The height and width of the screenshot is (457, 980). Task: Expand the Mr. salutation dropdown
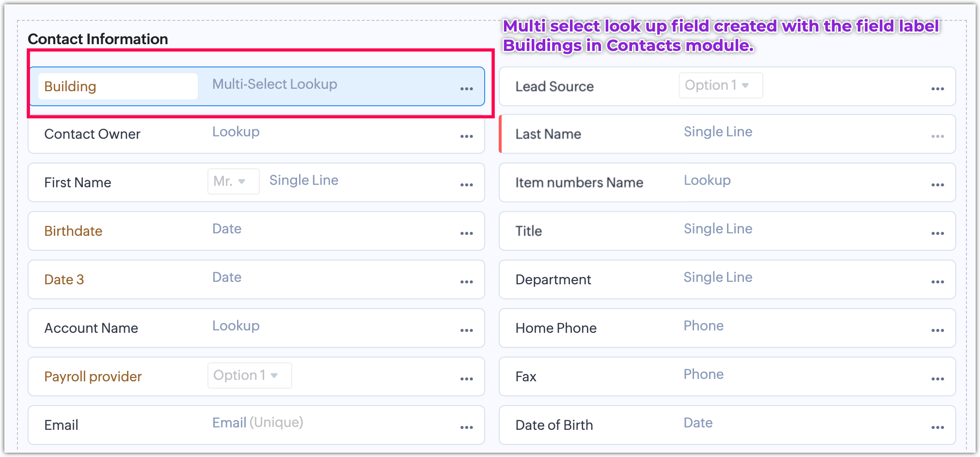233,181
